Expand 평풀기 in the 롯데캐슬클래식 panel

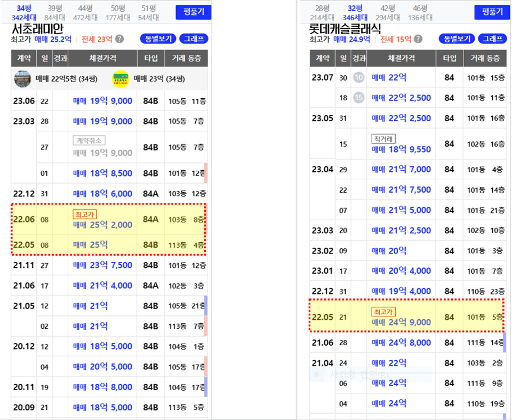(492, 12)
